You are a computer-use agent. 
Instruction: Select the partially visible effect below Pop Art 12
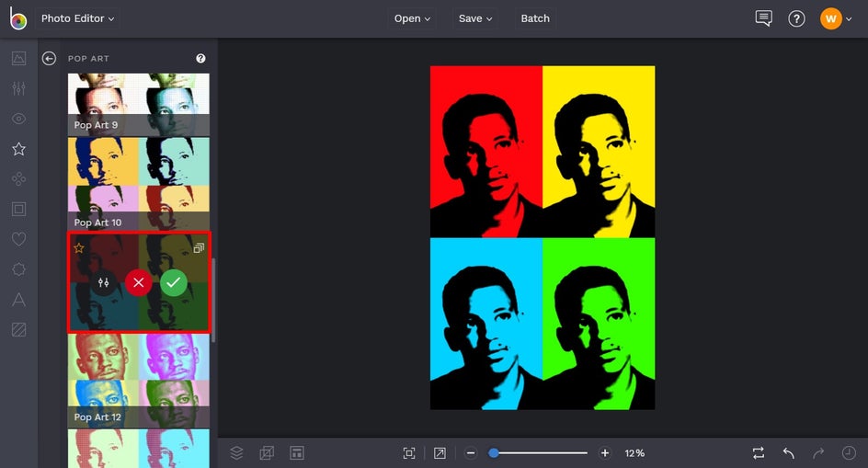(139, 449)
